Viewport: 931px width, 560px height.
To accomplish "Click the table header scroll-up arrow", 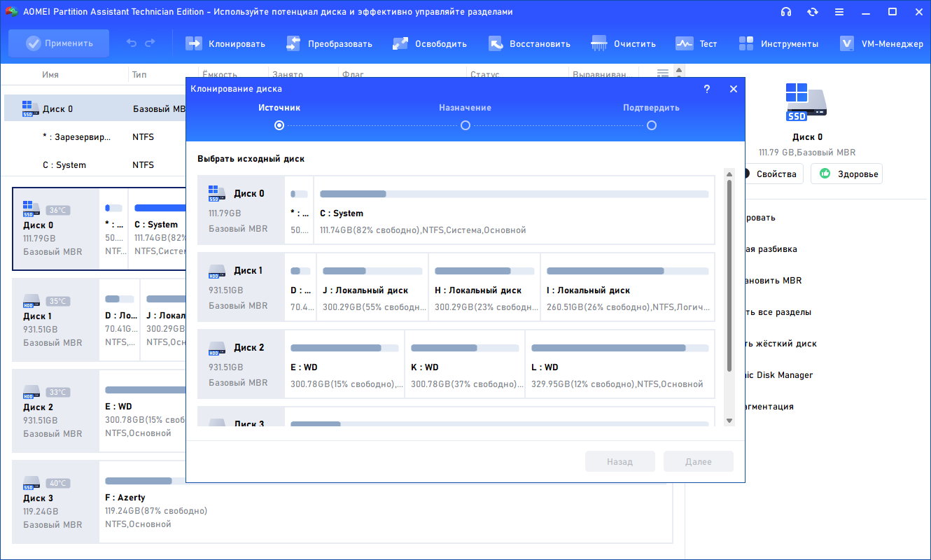I will (x=678, y=71).
